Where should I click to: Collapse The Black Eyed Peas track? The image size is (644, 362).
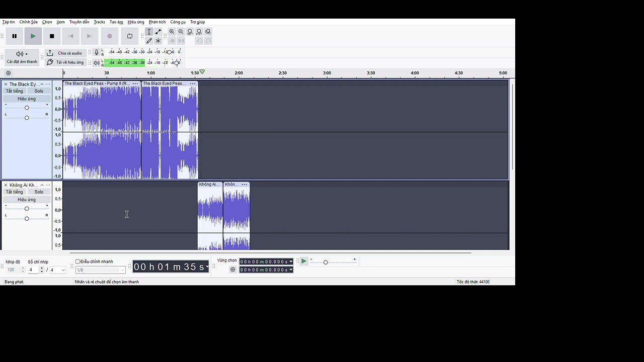(42, 84)
